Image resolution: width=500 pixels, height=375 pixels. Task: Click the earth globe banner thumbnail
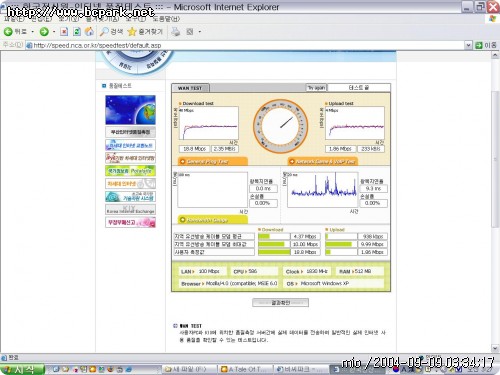(130, 110)
